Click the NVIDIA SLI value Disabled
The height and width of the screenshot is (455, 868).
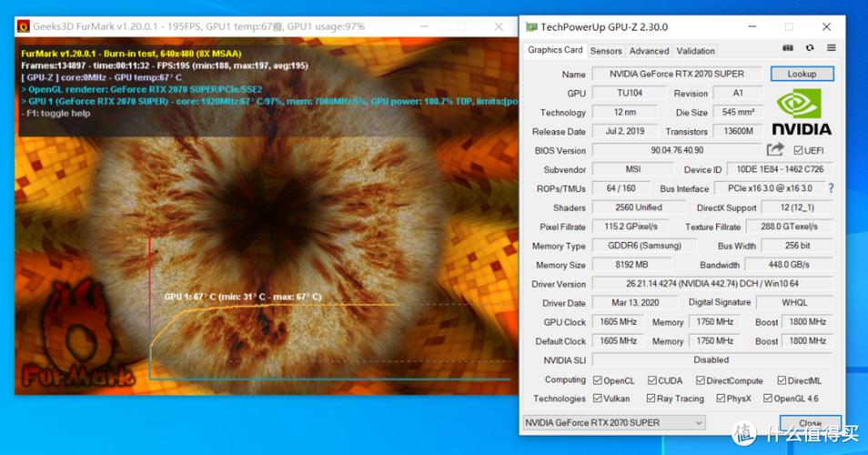(x=712, y=359)
